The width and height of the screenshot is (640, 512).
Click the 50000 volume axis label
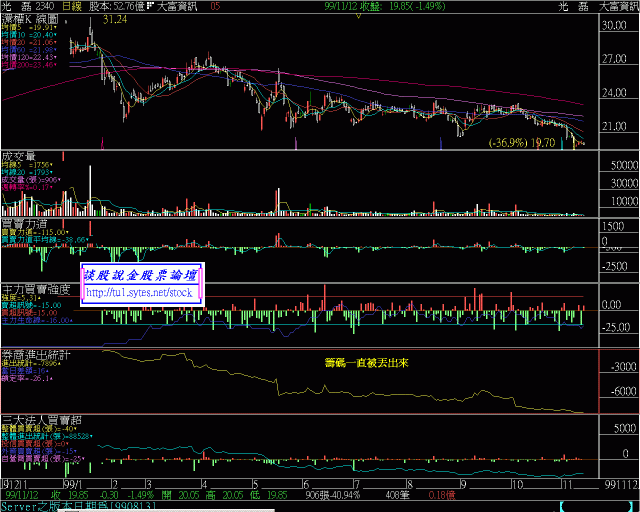[624, 165]
